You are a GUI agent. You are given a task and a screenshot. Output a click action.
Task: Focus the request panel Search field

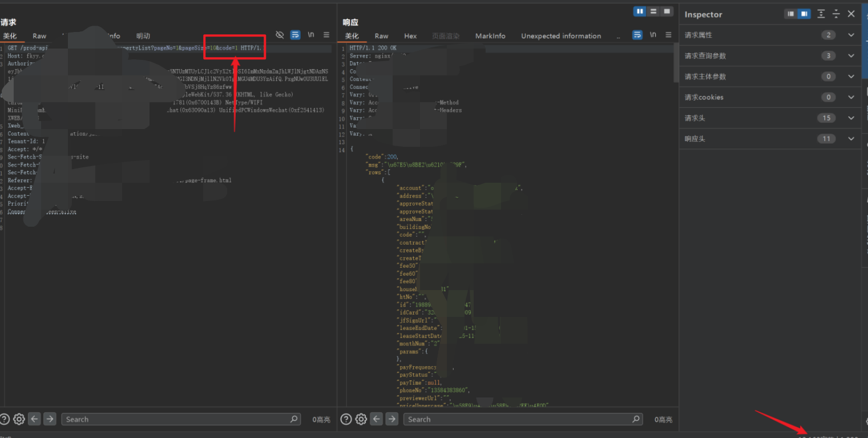pos(181,419)
